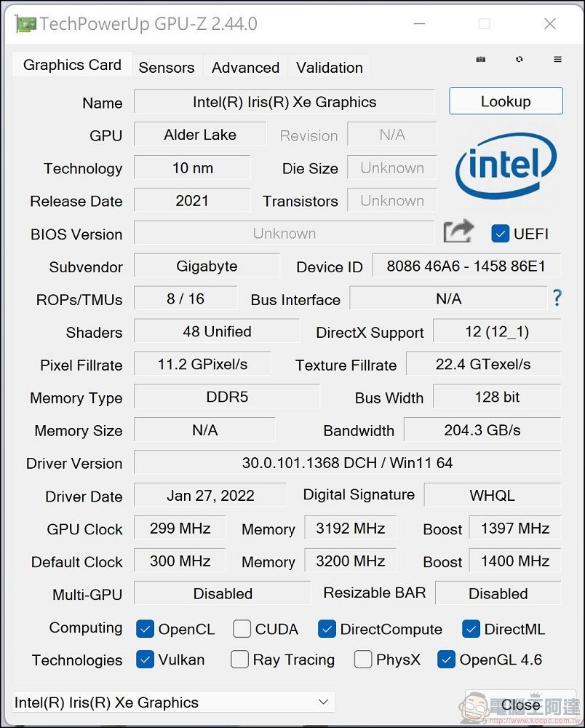Toggle the PhysX checkbox
Image resolution: width=585 pixels, height=728 pixels.
click(x=363, y=660)
